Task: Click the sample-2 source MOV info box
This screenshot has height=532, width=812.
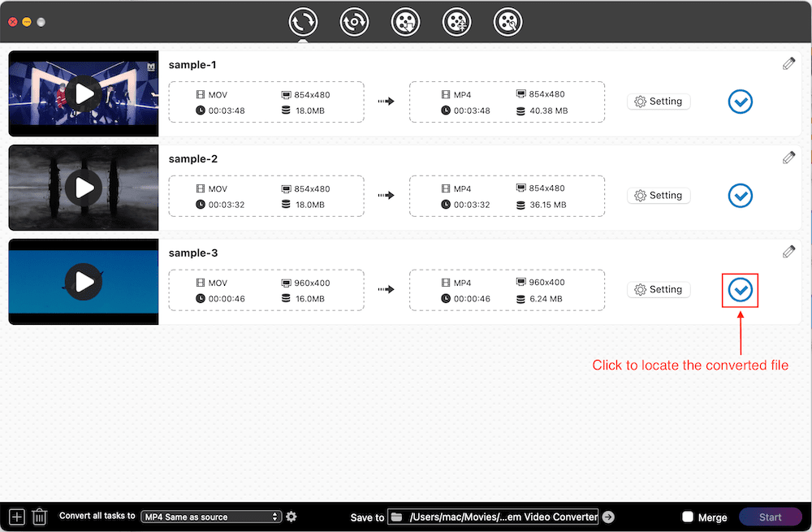Action: 266,196
